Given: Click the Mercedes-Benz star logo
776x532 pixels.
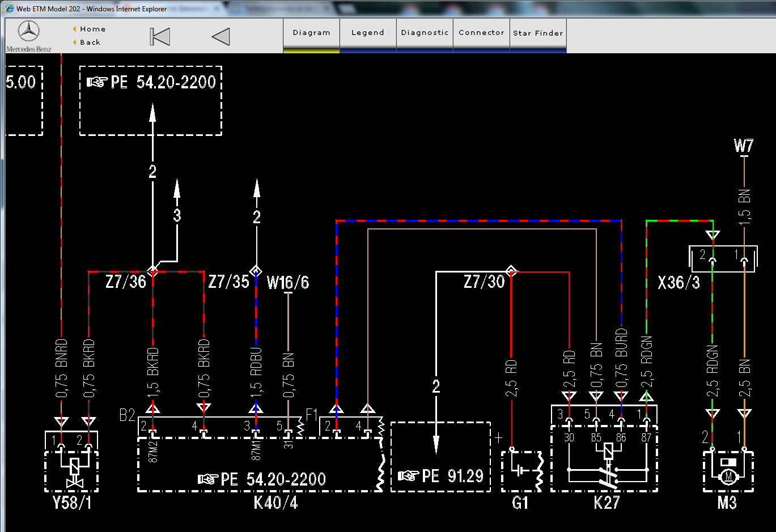Looking at the screenshot, I should pyautogui.click(x=29, y=31).
